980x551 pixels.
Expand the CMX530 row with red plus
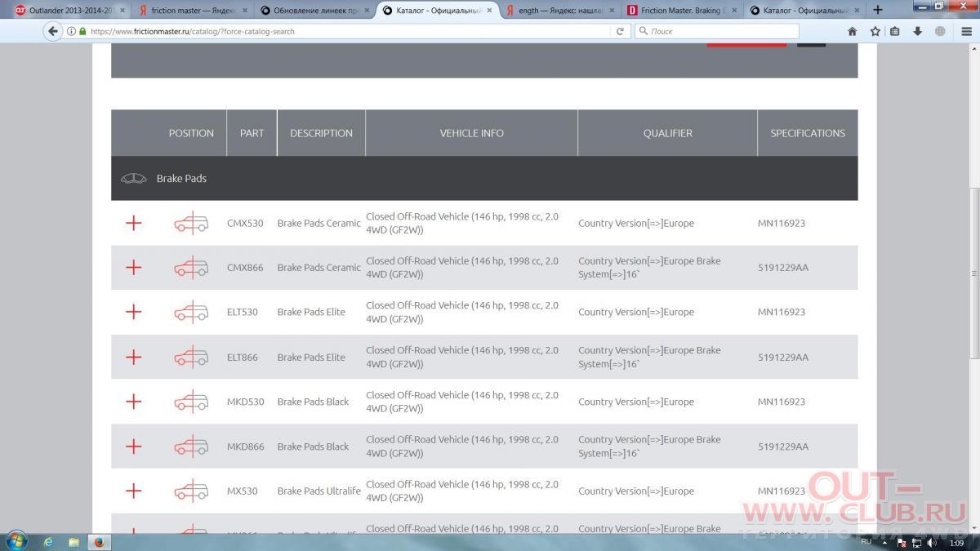(x=134, y=223)
